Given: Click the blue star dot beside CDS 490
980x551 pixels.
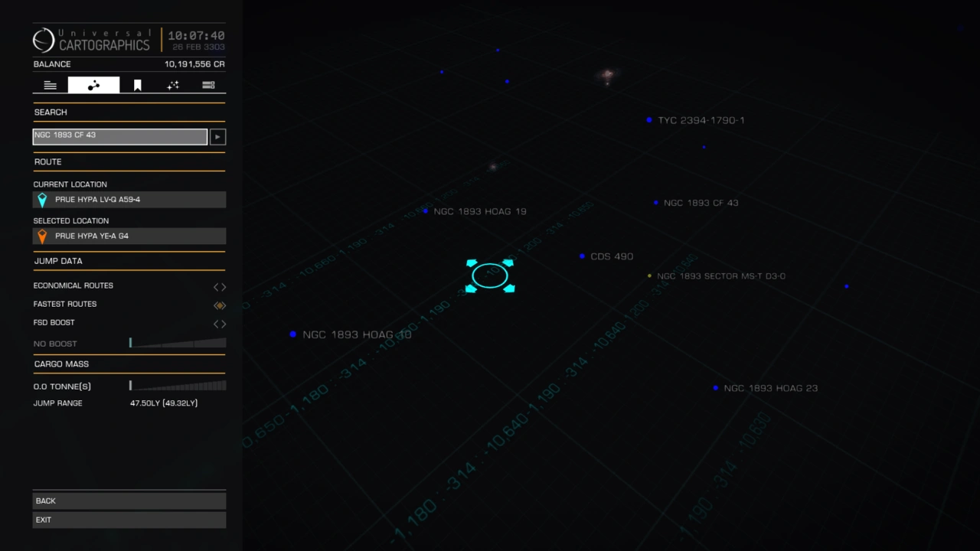Looking at the screenshot, I should coord(582,256).
